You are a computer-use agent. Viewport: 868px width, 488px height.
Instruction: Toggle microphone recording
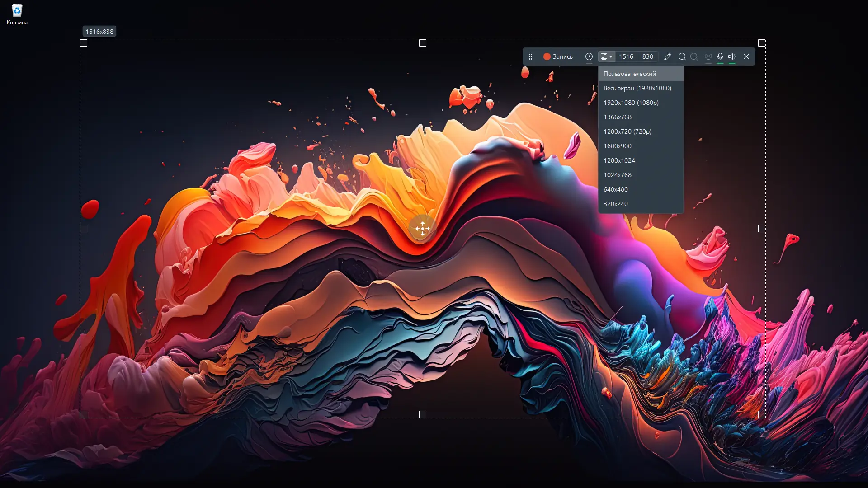[x=720, y=56]
